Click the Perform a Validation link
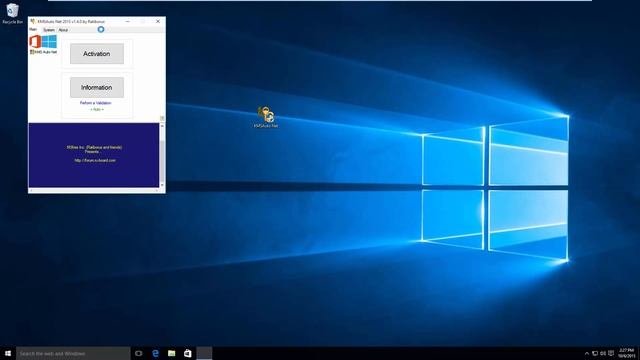 point(96,103)
